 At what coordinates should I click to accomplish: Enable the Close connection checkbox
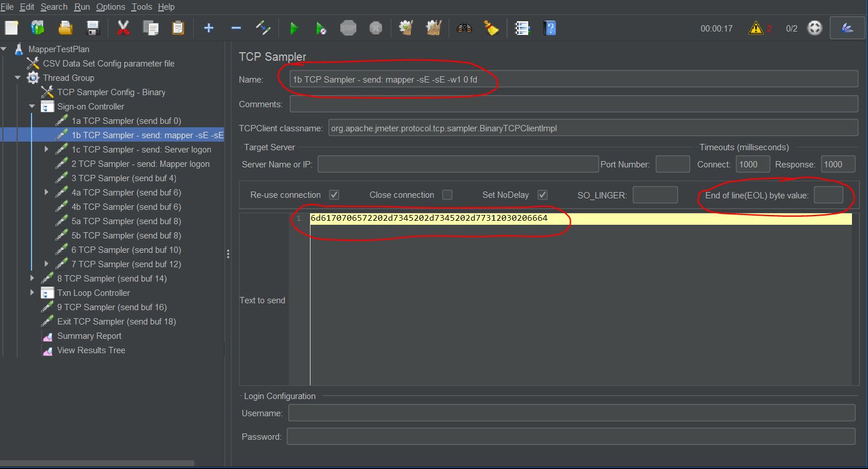tap(447, 194)
